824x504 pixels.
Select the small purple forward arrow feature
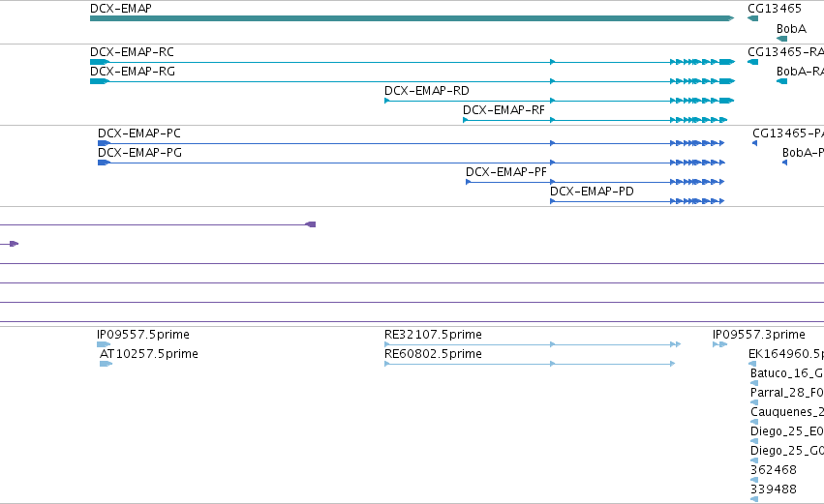(15, 244)
